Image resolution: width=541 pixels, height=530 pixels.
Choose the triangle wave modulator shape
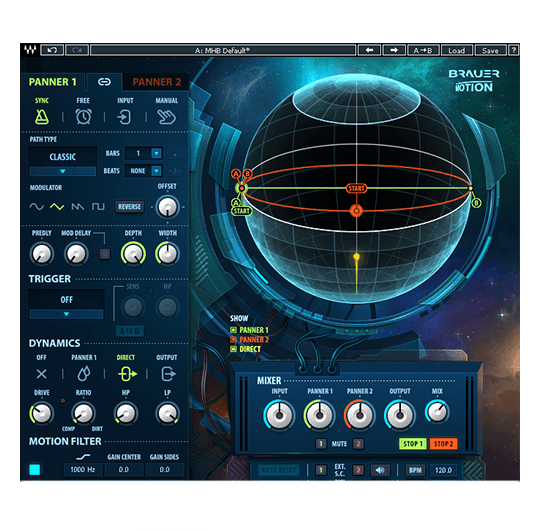point(57,207)
